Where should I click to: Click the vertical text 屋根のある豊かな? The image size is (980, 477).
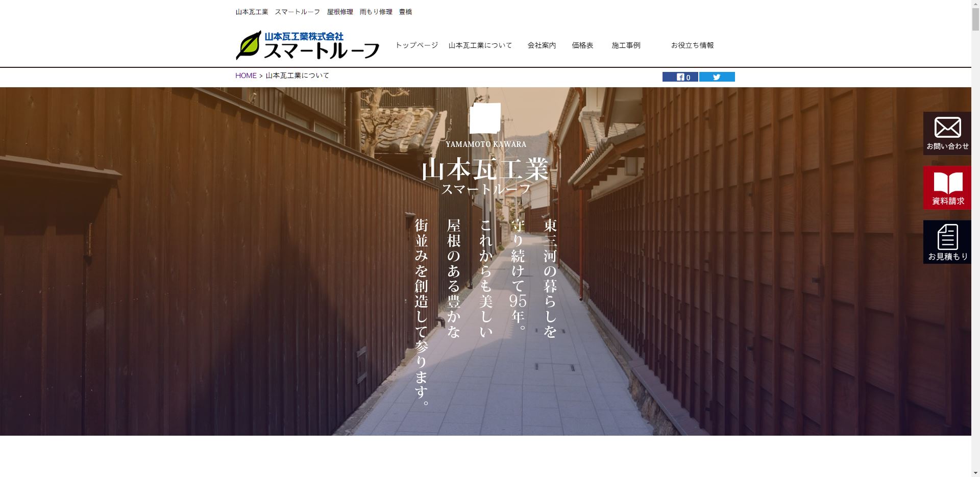[x=454, y=279]
